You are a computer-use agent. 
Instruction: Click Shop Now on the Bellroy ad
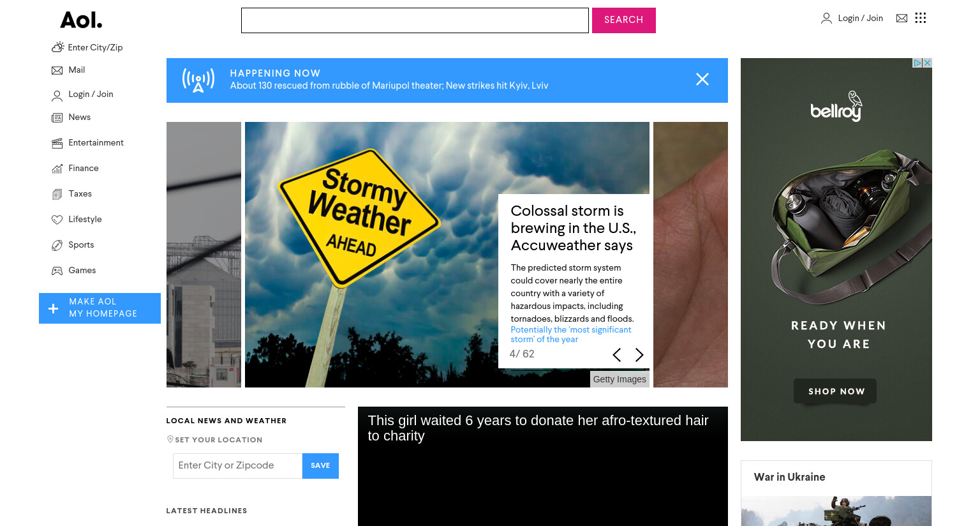(x=835, y=391)
